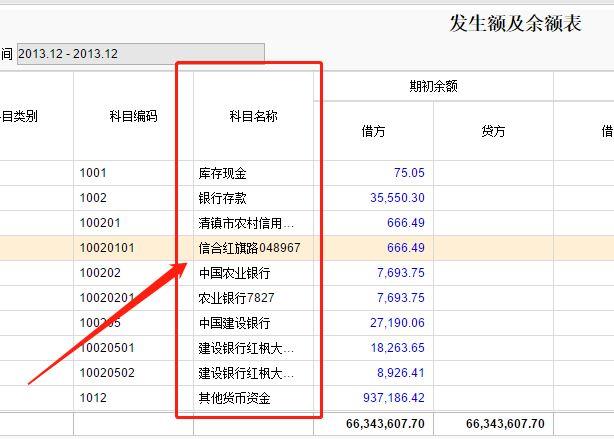Click the 银行存款 account name

222,198
